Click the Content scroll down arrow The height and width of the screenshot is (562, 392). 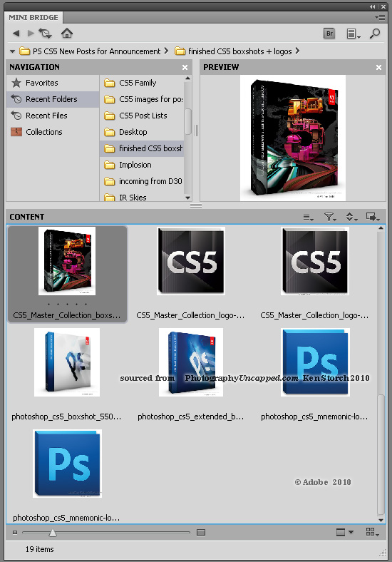coord(381,520)
